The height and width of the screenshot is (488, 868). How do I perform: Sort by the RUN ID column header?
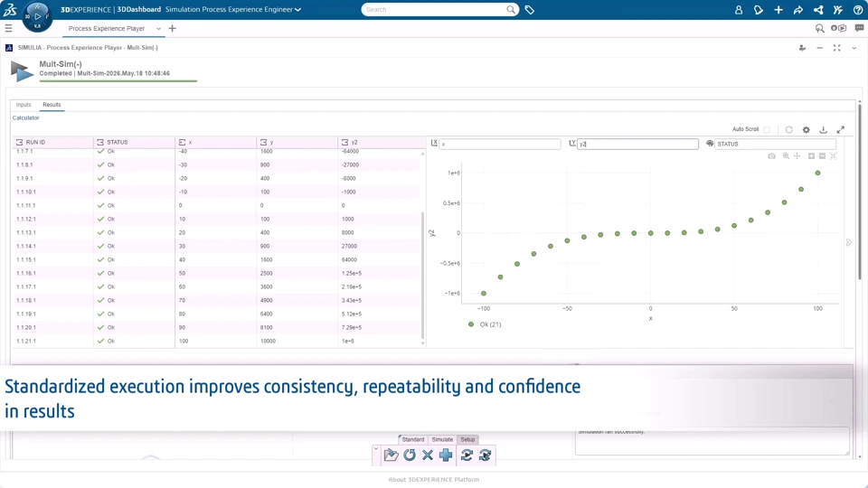point(52,142)
